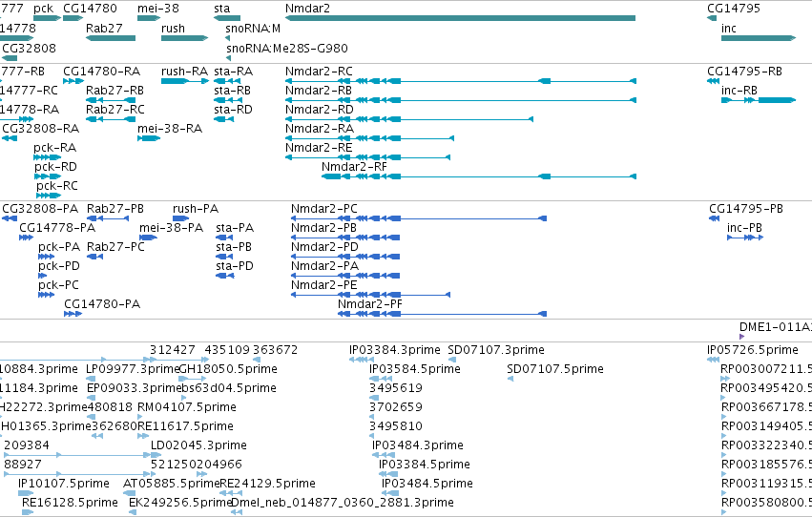Click the purple DME1-011A marker
812x517 pixels.
click(742, 337)
